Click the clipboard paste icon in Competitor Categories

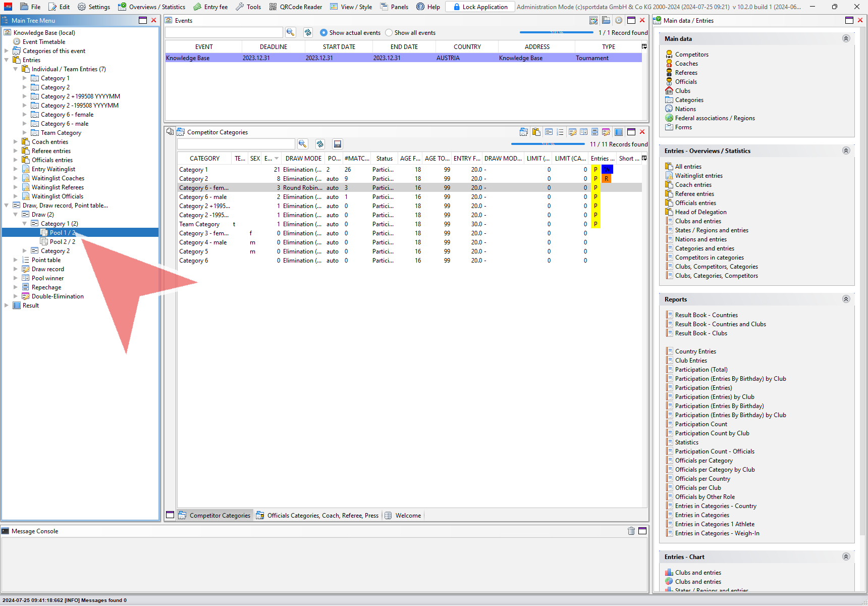click(536, 132)
